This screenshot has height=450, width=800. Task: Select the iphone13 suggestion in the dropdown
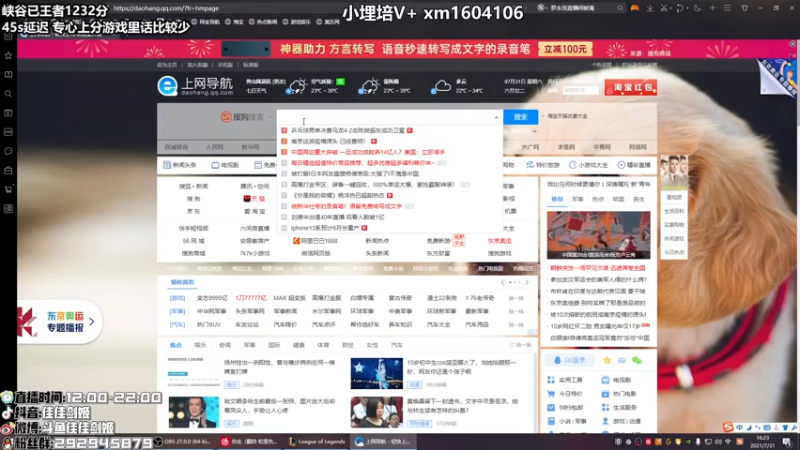tap(324, 228)
